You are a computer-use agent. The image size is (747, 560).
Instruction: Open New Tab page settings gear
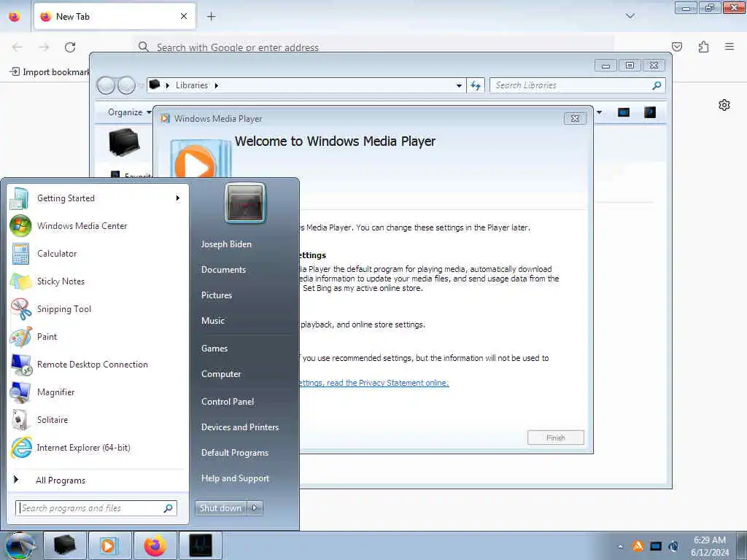(x=724, y=105)
